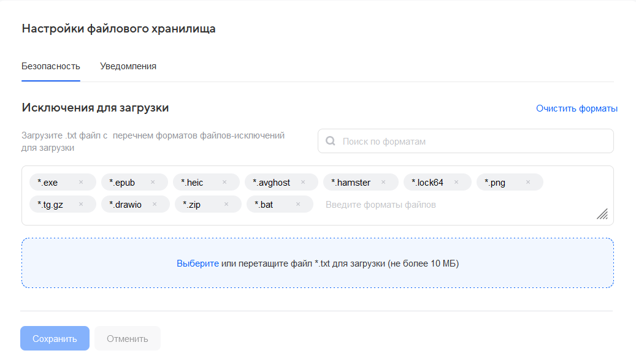Screen dimensions: 636x364
Task: Click the Очистить форматы link
Action: pyautogui.click(x=577, y=108)
